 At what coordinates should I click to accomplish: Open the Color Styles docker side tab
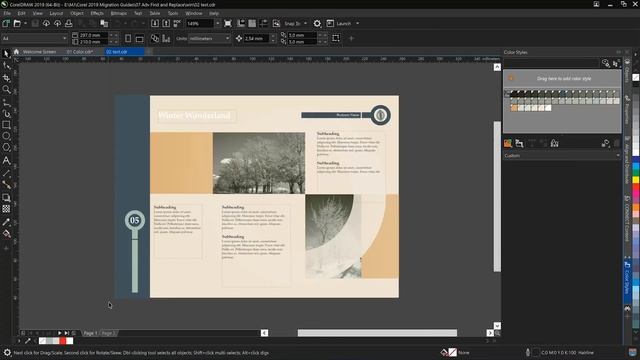point(627,279)
